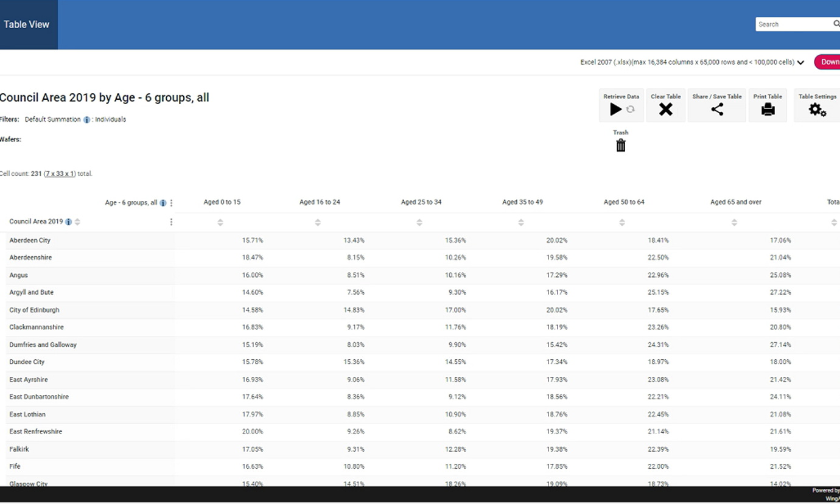Click into the Search input field
The image size is (840, 504).
[793, 24]
